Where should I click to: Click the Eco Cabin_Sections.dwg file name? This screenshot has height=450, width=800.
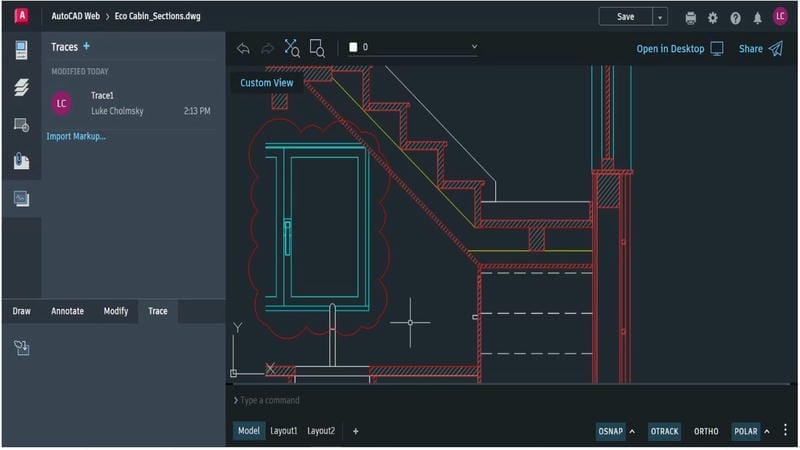[158, 16]
